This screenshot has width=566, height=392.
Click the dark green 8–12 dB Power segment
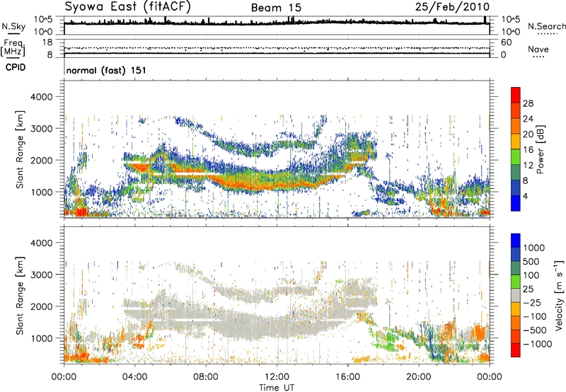coord(516,172)
